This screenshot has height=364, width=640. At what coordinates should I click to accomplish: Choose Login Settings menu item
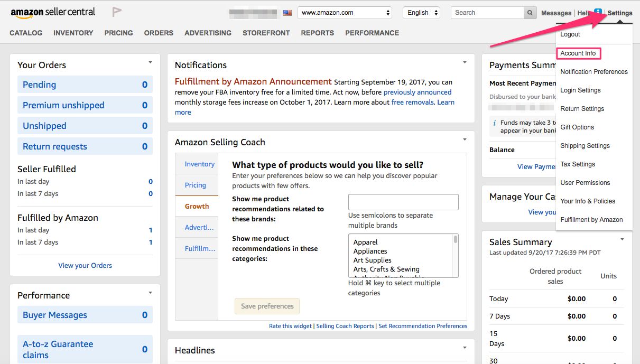pos(580,90)
